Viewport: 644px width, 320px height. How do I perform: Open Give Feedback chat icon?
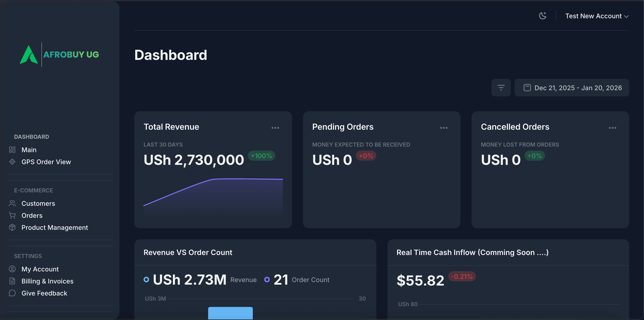(12, 293)
